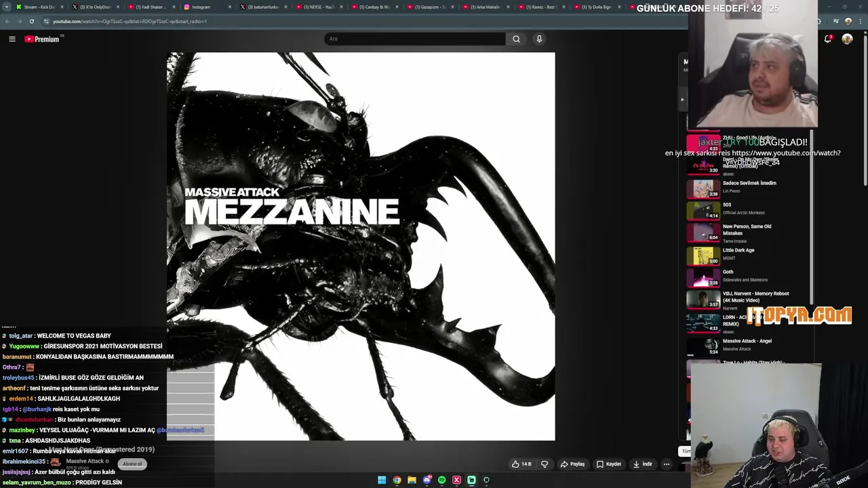The width and height of the screenshot is (868, 488).
Task: Open YouTube notifications bell
Action: [828, 39]
